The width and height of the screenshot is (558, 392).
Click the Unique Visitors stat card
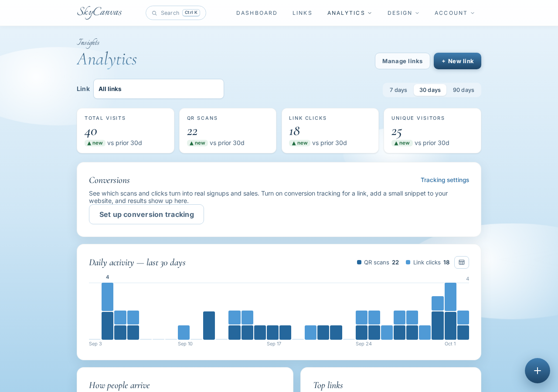(432, 131)
